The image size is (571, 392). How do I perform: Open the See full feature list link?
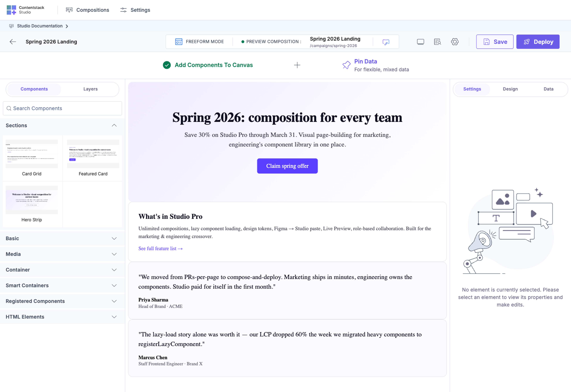coord(160,249)
